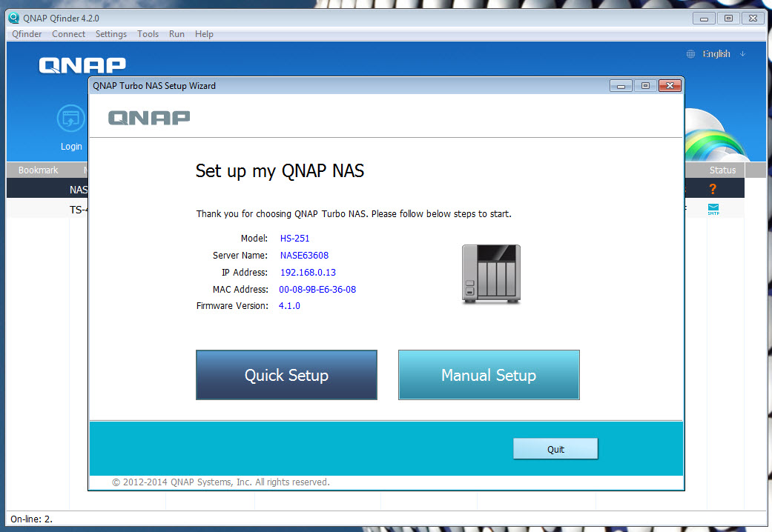Maximize the Setup Wizard dialog
This screenshot has height=532, width=772.
[x=645, y=86]
